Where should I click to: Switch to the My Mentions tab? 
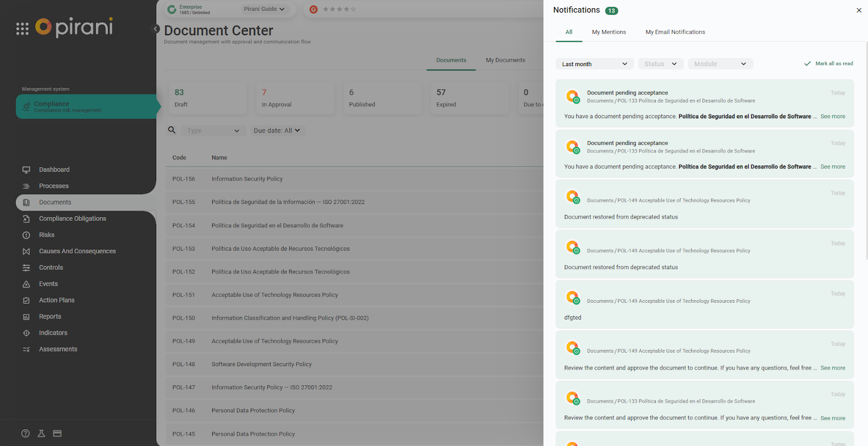[x=609, y=32]
